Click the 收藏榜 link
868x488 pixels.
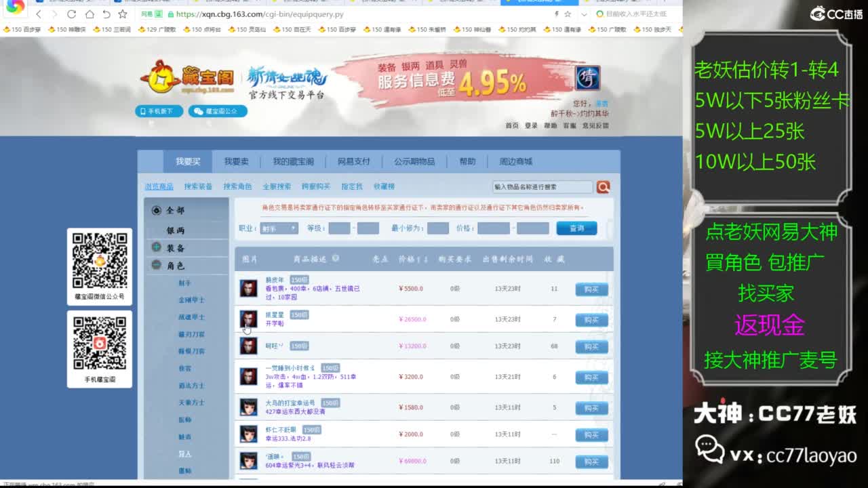384,186
